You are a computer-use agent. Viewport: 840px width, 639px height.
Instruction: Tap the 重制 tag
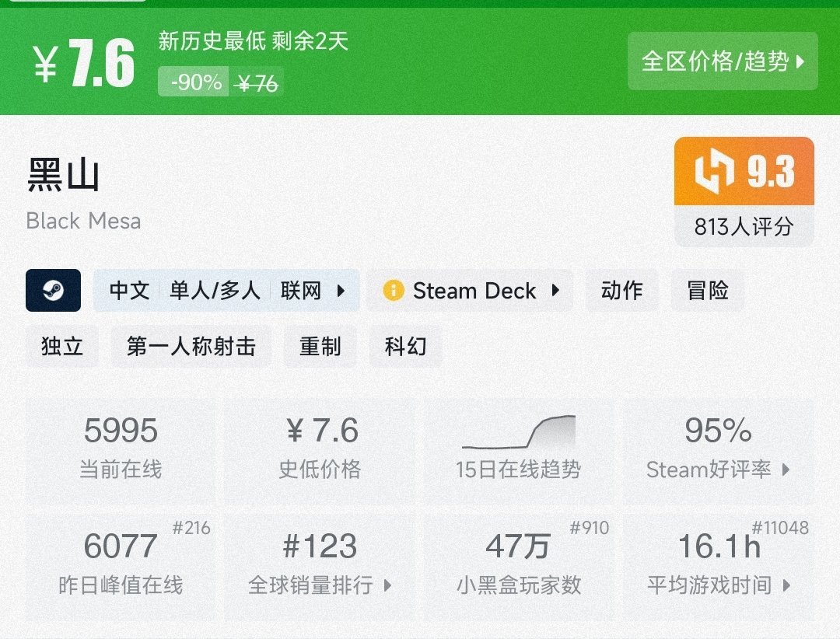point(320,346)
